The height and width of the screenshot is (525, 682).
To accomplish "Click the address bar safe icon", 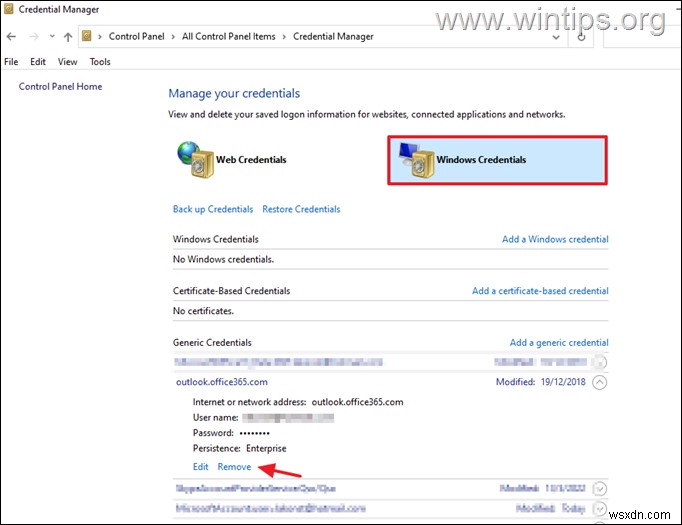I will (x=87, y=36).
